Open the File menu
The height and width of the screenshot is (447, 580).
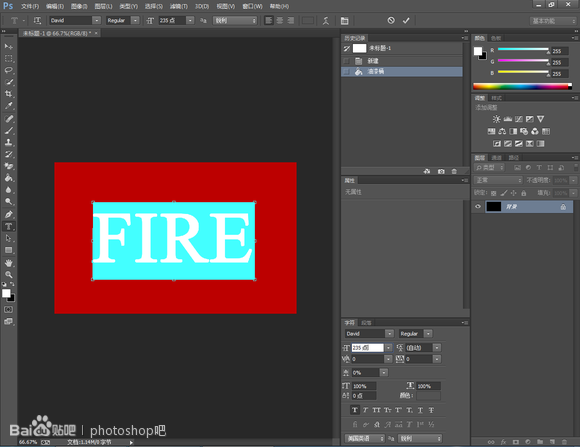[x=30, y=6]
